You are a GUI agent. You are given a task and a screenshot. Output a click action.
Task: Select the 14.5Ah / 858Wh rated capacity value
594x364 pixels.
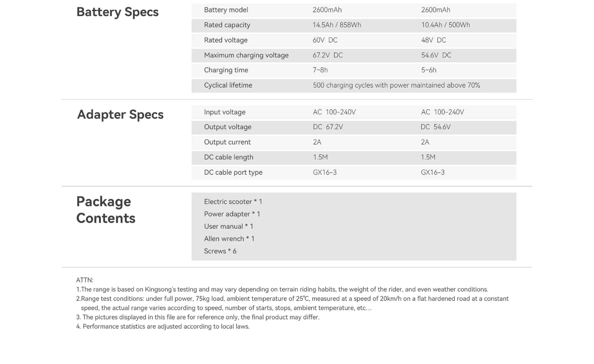[x=337, y=25]
